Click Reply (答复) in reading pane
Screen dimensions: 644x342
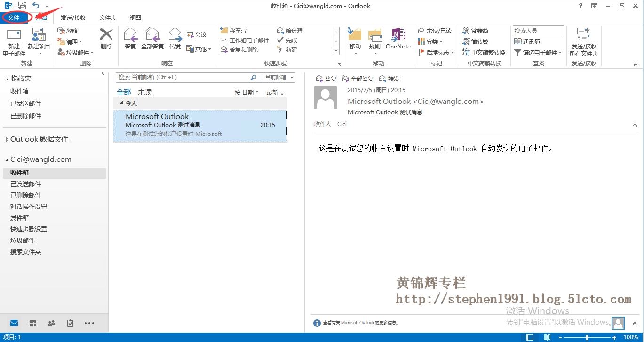326,79
